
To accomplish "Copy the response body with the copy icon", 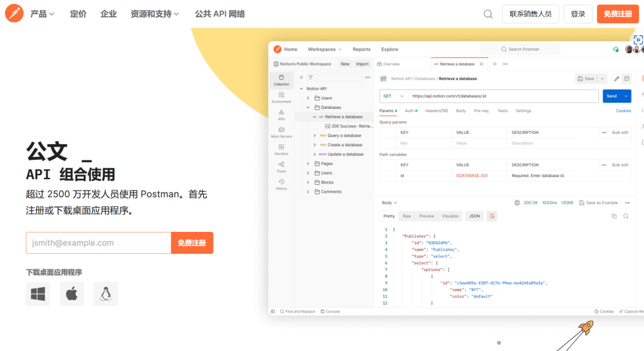I will coord(614,216).
